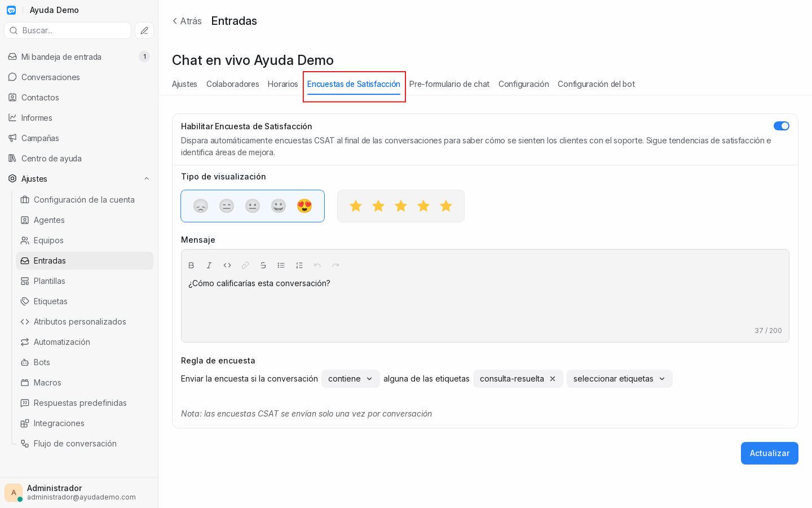Select the heart-eyes emoji face
Viewport: 812px width, 508px height.
point(304,206)
